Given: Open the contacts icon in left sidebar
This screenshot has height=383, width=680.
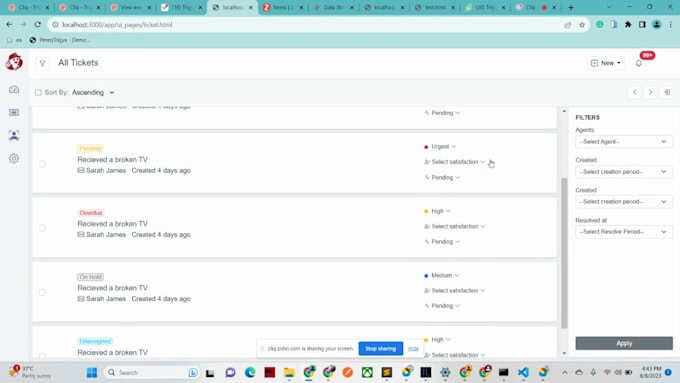Looking at the screenshot, I should coord(14,135).
